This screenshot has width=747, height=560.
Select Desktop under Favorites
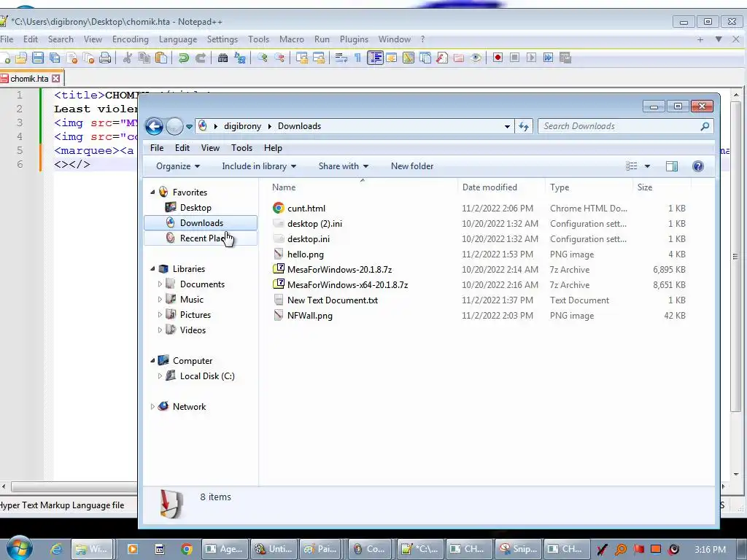(x=196, y=208)
